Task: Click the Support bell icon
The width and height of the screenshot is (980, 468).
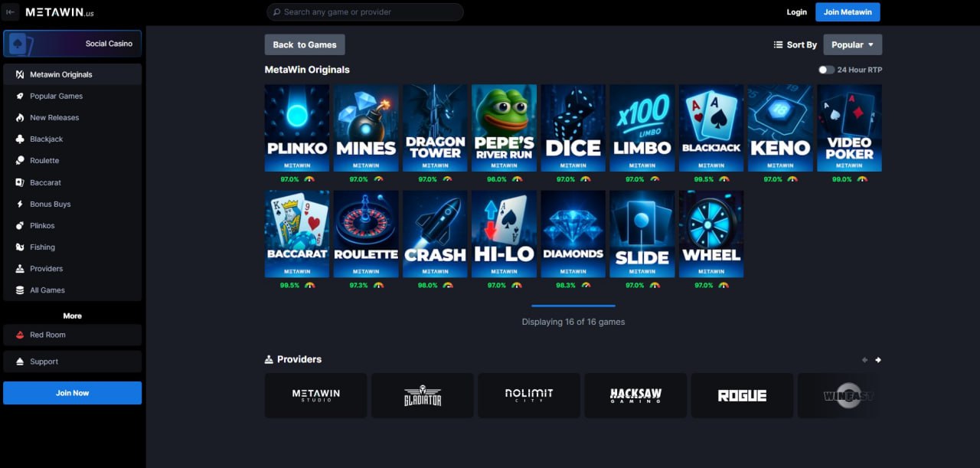Action: pos(20,362)
